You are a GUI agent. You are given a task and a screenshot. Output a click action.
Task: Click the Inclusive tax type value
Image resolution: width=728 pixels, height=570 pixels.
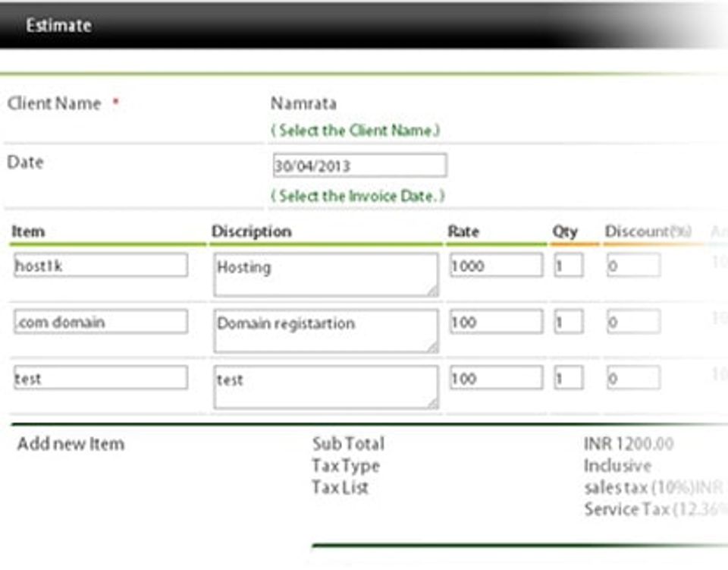[x=617, y=465]
